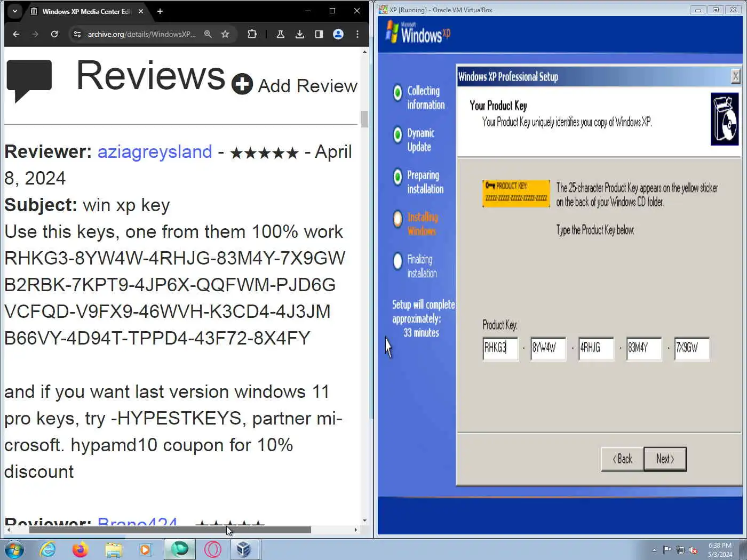The width and height of the screenshot is (747, 560).
Task: Switch to the active browser taskbar icon
Action: tap(180, 549)
